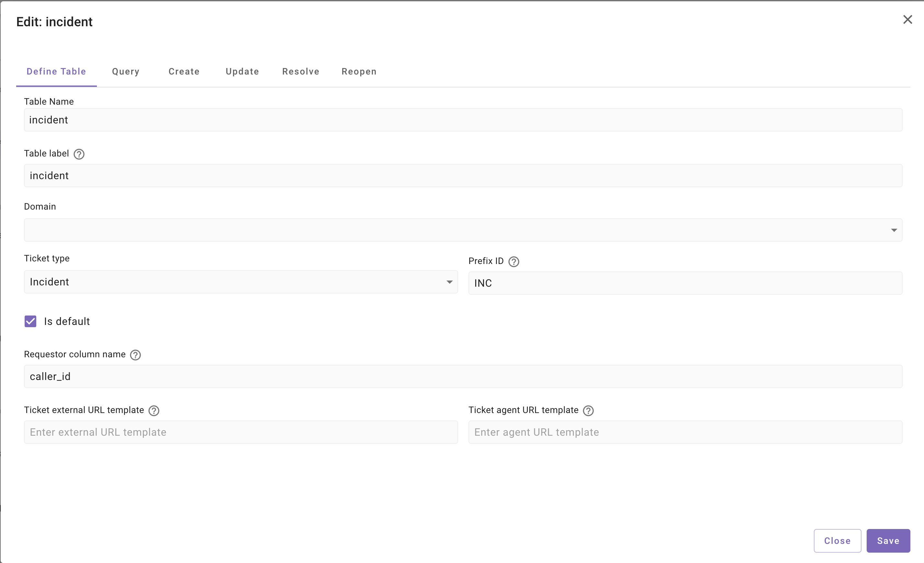
Task: Click the Close button
Action: pos(837,541)
